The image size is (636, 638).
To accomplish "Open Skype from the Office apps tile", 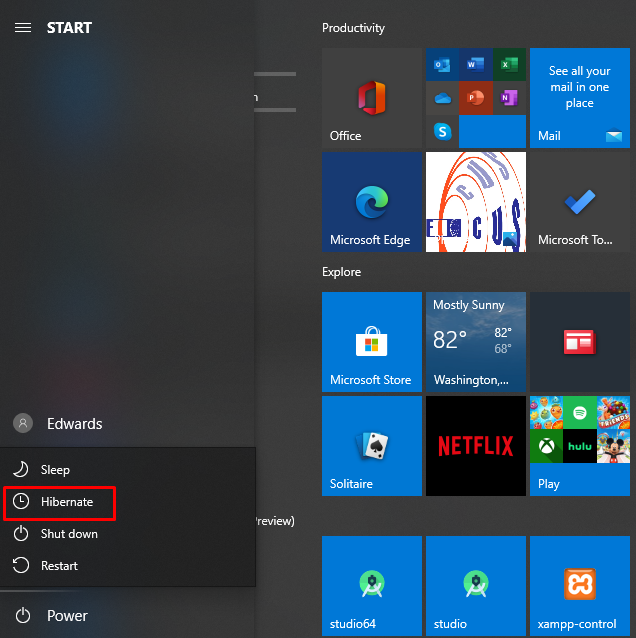I will (442, 131).
